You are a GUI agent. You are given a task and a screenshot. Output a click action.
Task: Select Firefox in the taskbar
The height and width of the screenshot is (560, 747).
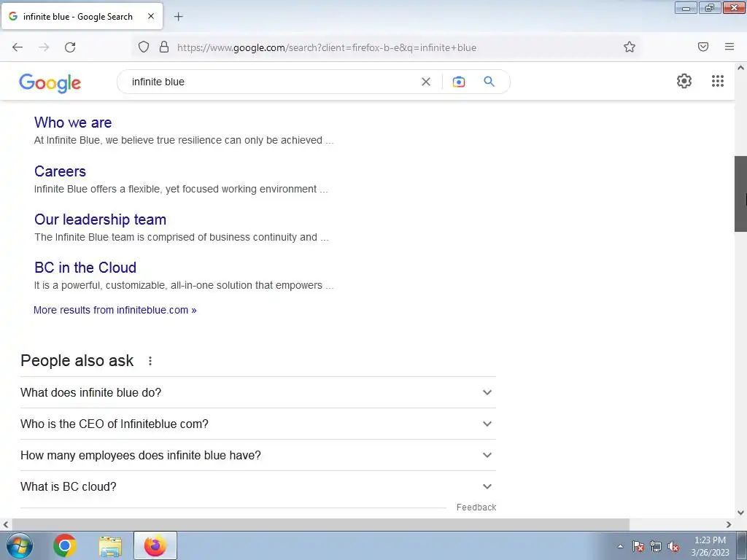tap(155, 545)
